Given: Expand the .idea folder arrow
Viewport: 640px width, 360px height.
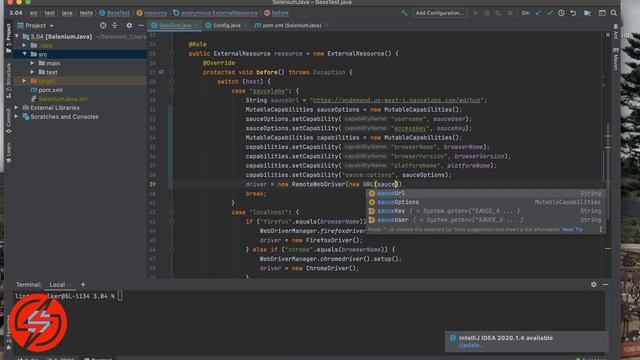Looking at the screenshot, I should (x=24, y=45).
